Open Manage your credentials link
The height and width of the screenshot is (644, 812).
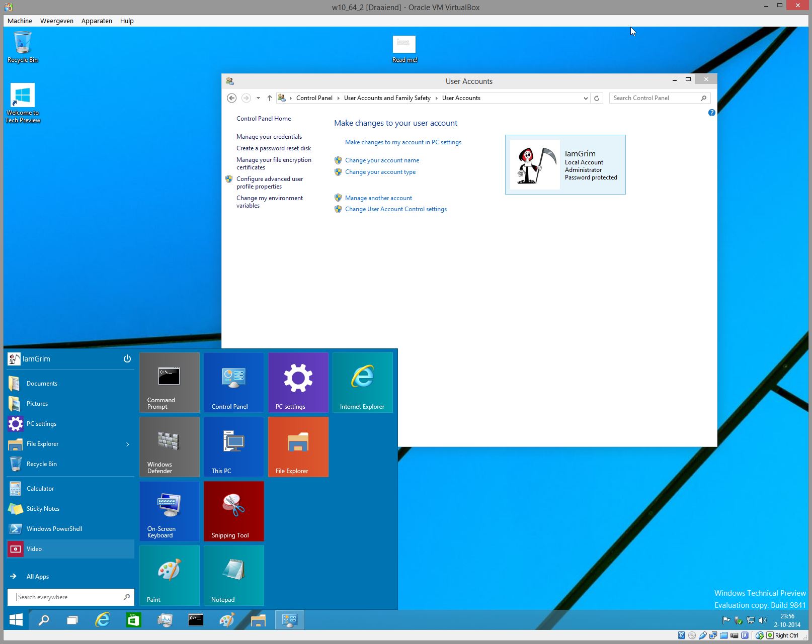pos(269,137)
